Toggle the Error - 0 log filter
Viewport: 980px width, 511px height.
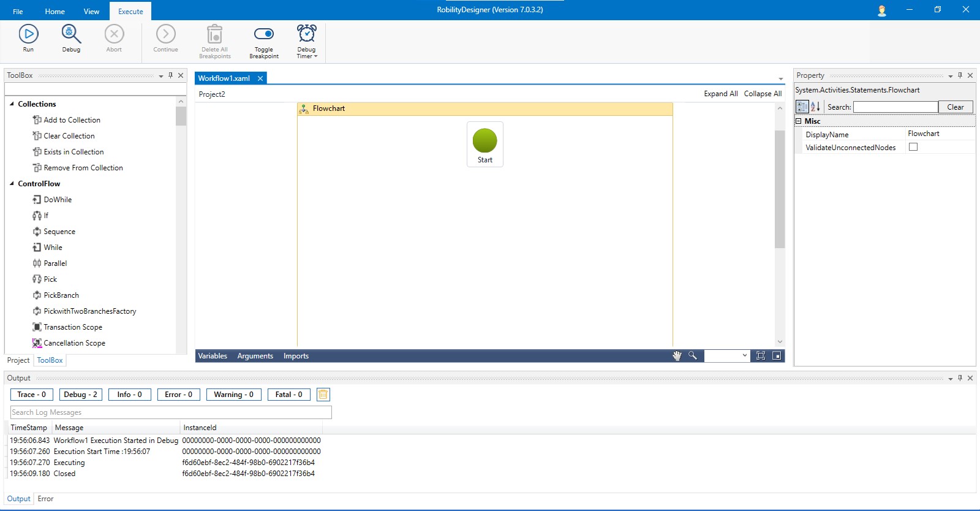pos(178,395)
